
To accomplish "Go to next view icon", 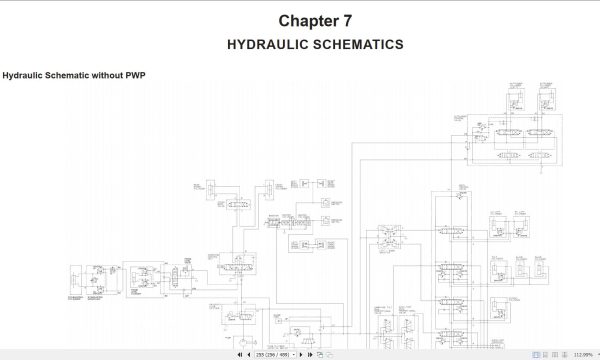I will coord(329,355).
